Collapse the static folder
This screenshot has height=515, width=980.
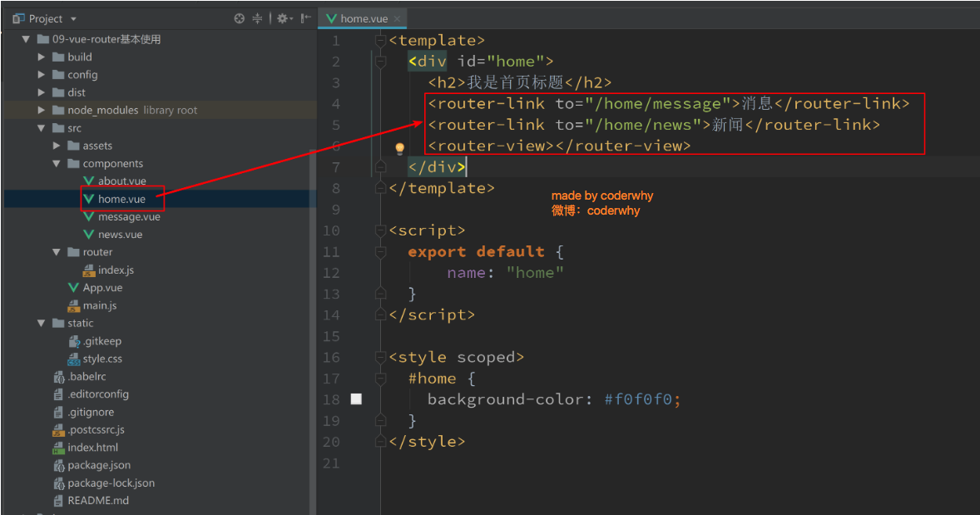42,323
